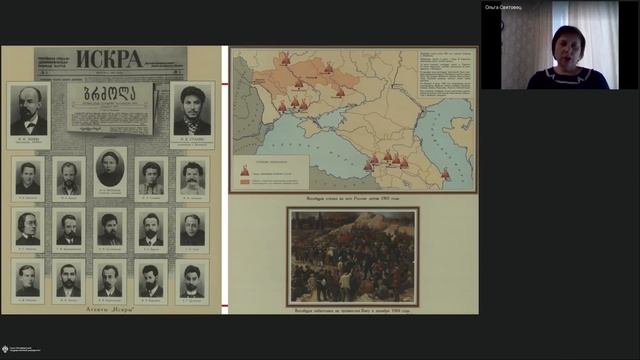Click the university logo in the corner
The height and width of the screenshot is (360, 640).
(21, 349)
